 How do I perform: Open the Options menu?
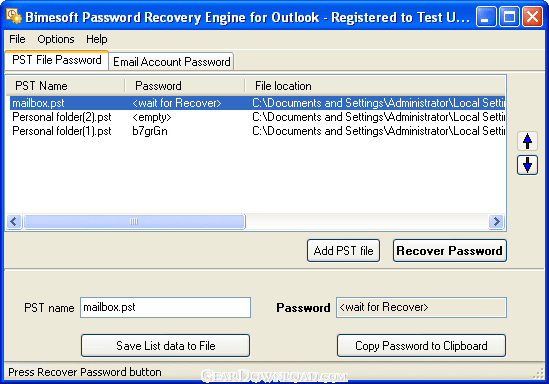[x=56, y=39]
